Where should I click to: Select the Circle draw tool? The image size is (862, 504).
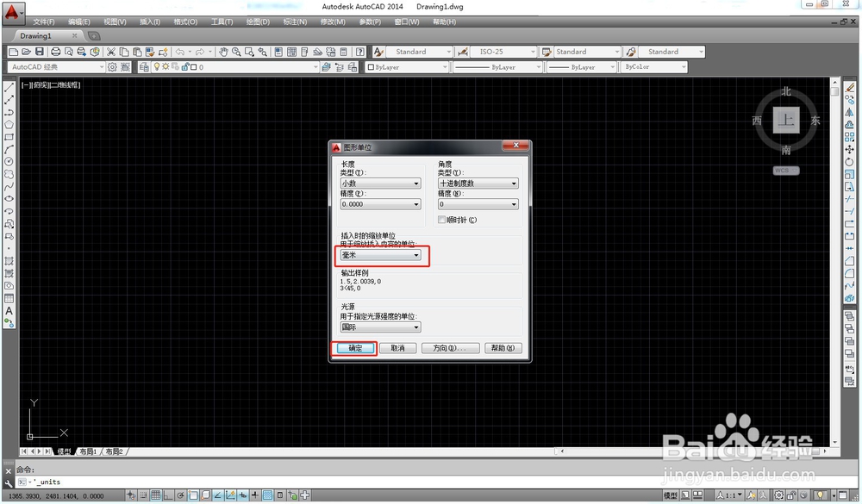coord(9,162)
